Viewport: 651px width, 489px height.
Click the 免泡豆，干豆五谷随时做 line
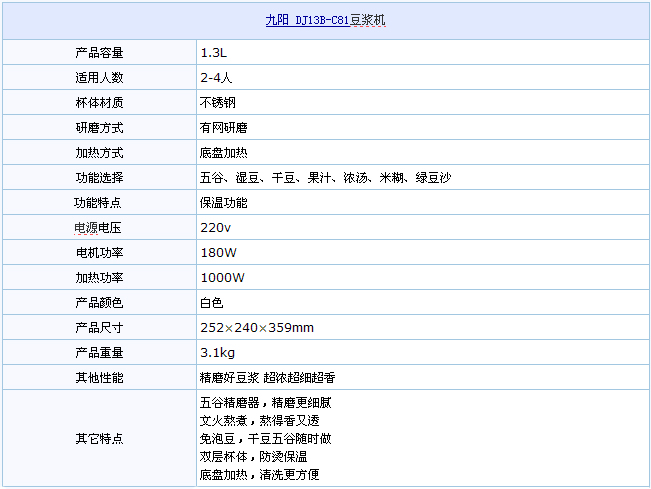click(x=266, y=438)
